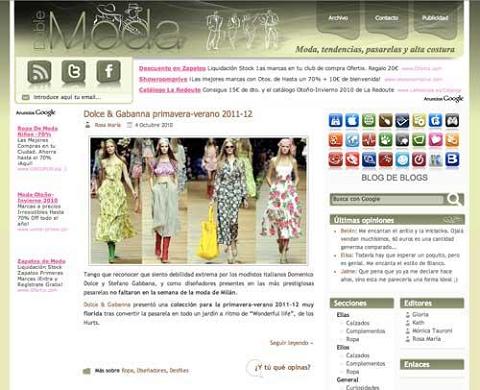Open 'Moda Otoño-Invierno 2010' sidebar ad

tap(37, 198)
